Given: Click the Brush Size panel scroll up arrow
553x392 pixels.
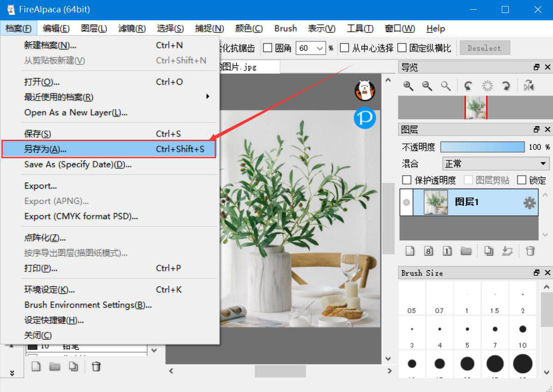Looking at the screenshot, I should pyautogui.click(x=546, y=287).
